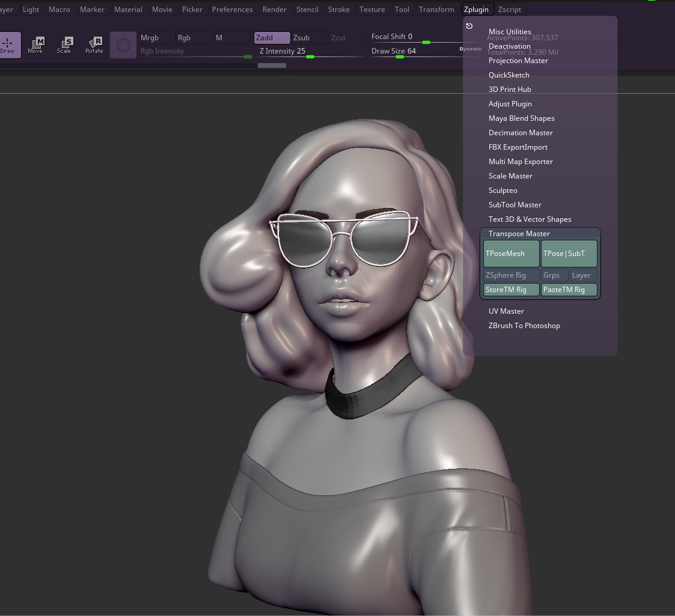Toggle Dynamic draw size
Screen dimensions: 675x616
click(x=470, y=49)
